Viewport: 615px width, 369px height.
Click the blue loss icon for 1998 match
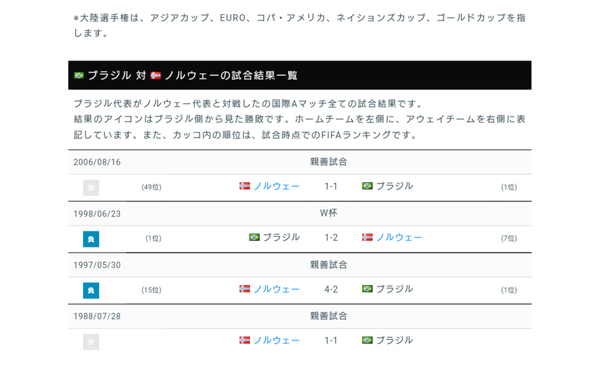(x=91, y=239)
